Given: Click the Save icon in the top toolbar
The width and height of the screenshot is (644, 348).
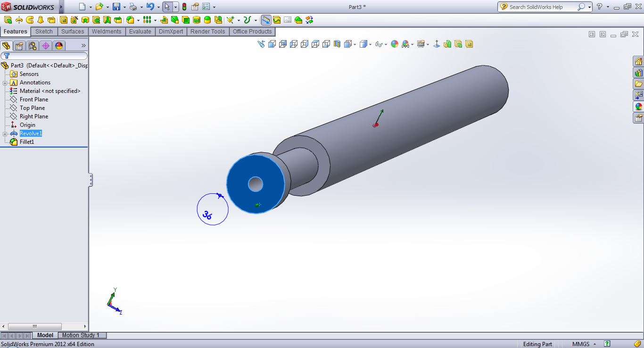Looking at the screenshot, I should click(x=116, y=7).
